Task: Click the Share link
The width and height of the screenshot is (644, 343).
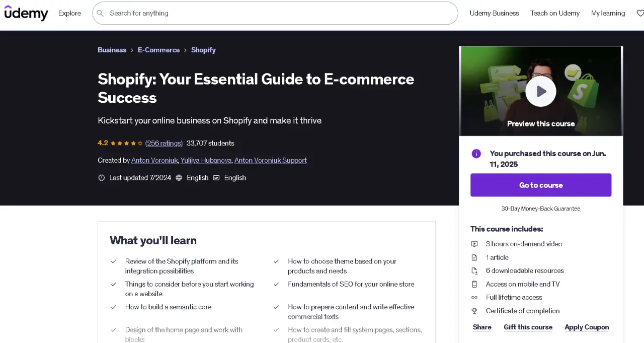Action: point(482,327)
